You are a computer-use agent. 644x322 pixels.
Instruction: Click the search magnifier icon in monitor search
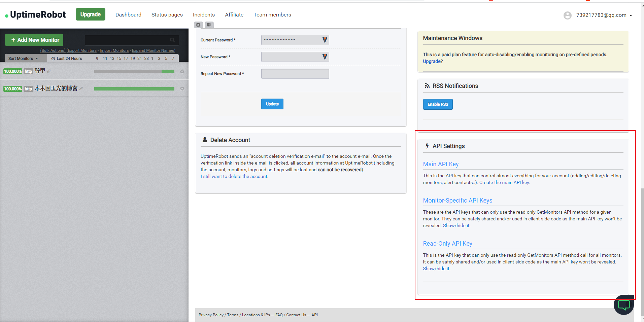coord(172,40)
